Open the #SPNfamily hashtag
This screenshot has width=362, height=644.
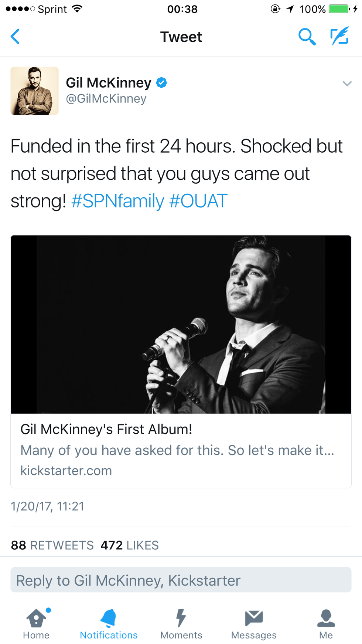[117, 201]
